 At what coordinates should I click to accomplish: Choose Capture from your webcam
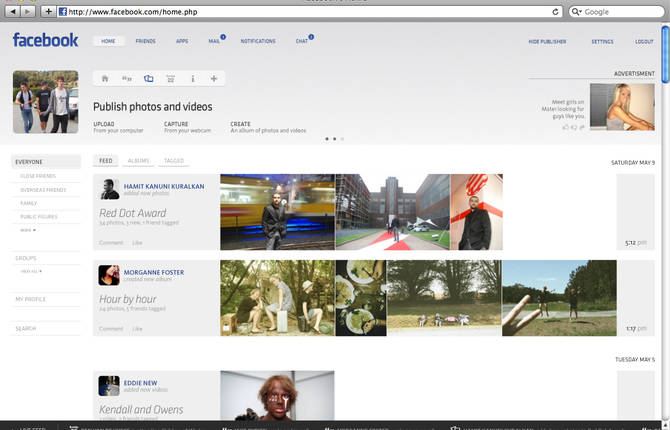click(188, 127)
